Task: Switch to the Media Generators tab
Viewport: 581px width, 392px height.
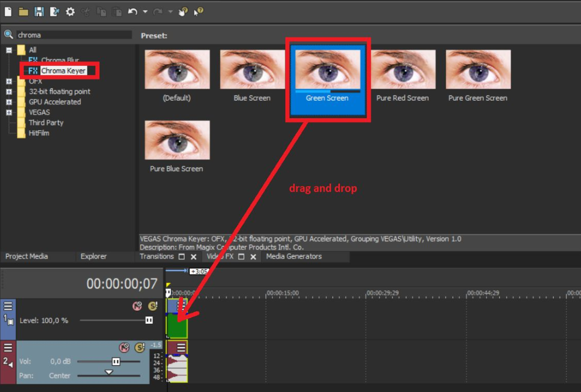Action: pos(294,256)
